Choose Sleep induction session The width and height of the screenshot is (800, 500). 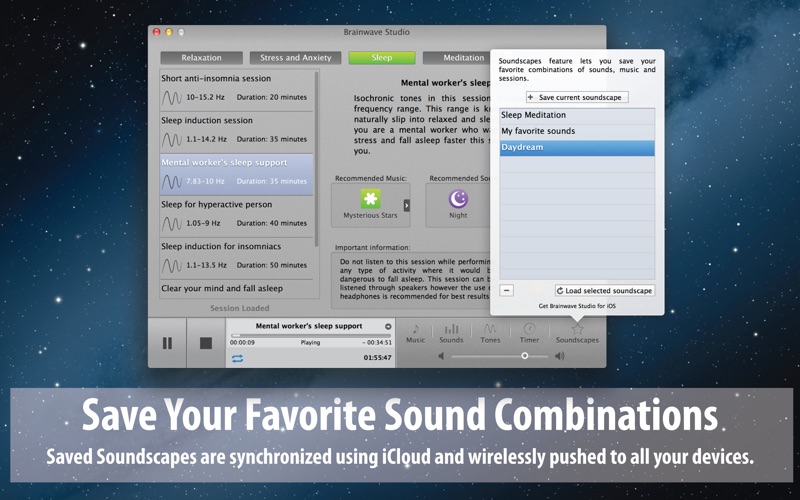click(237, 132)
